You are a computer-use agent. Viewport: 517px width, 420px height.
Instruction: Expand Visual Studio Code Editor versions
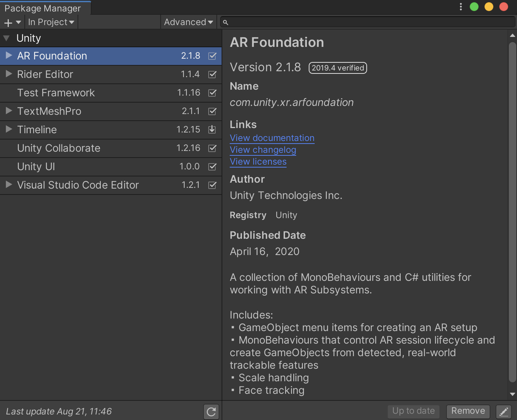tap(9, 185)
